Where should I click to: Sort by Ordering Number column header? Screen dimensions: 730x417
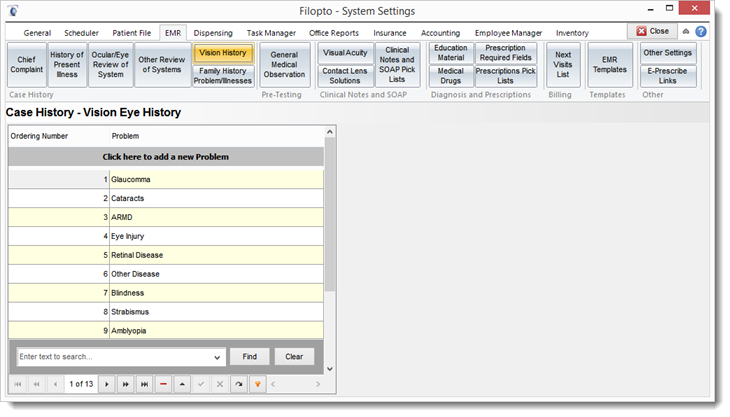(x=59, y=136)
